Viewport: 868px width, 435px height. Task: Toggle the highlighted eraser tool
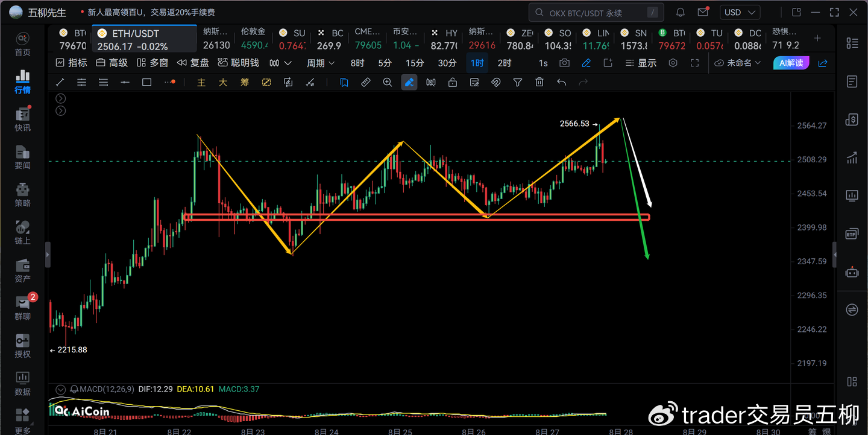pos(409,83)
